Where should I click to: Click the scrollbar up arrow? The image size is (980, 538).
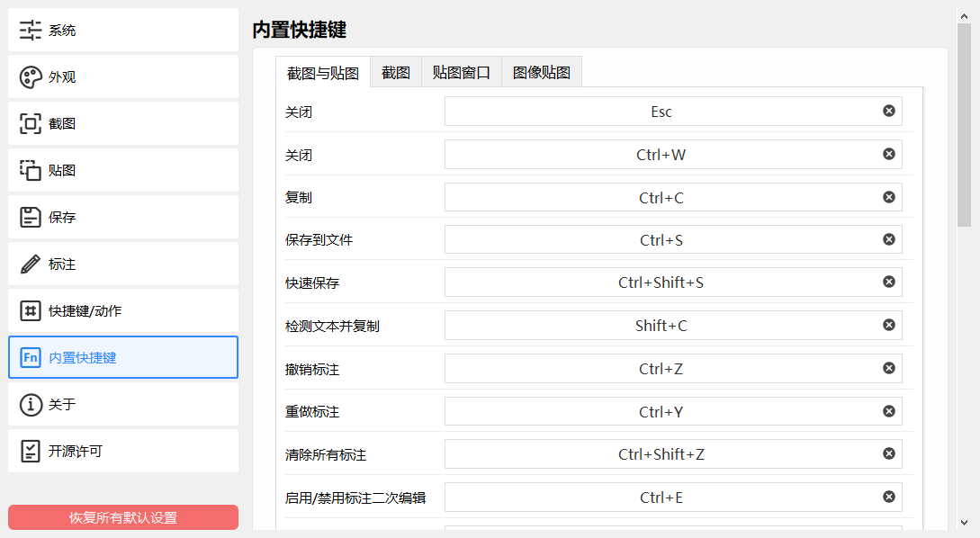965,15
